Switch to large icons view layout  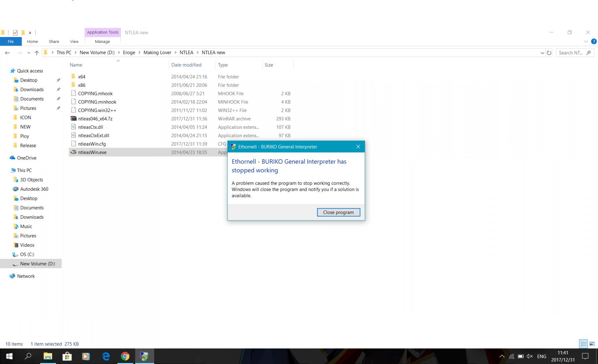coord(592,344)
